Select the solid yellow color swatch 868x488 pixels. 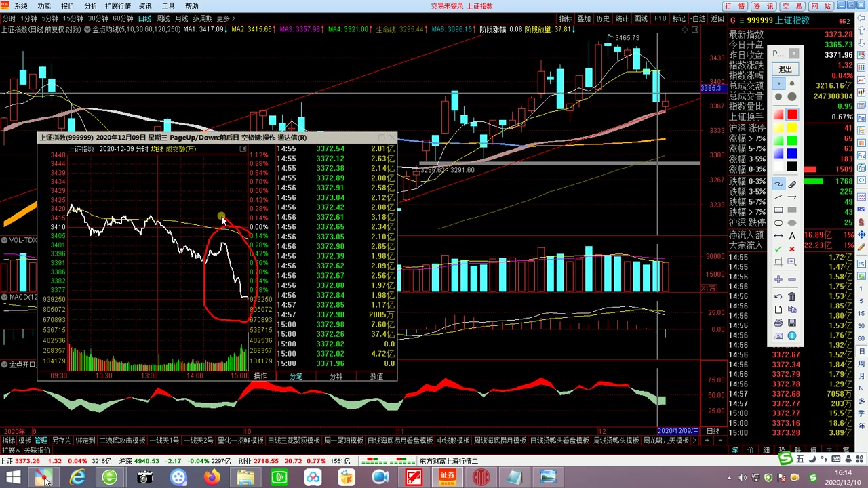coord(792,127)
